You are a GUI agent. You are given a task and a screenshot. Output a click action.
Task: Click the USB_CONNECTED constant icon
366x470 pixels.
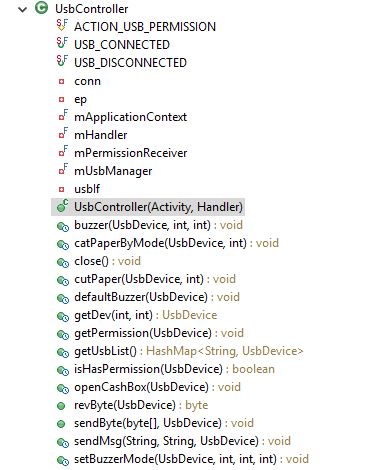point(62,43)
